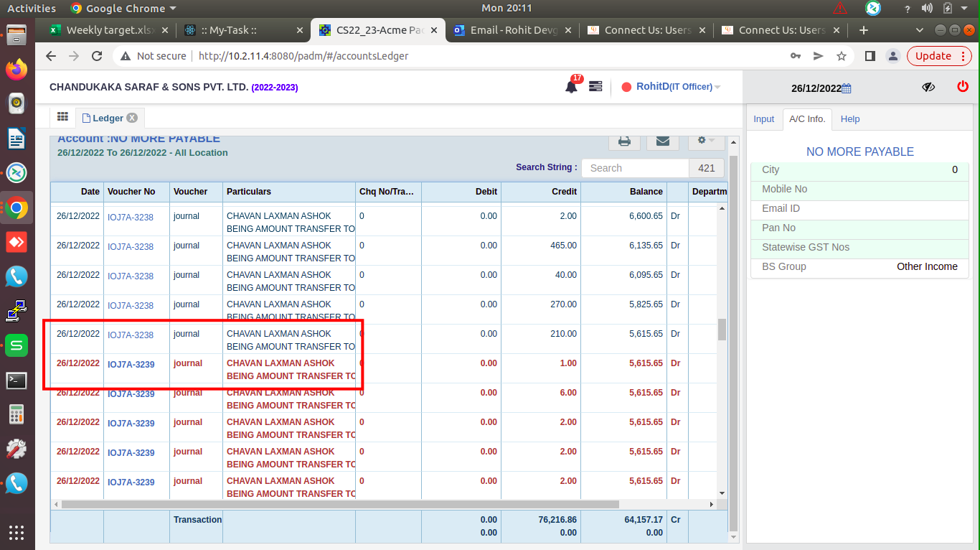Open the calendar date picker icon

tap(847, 88)
